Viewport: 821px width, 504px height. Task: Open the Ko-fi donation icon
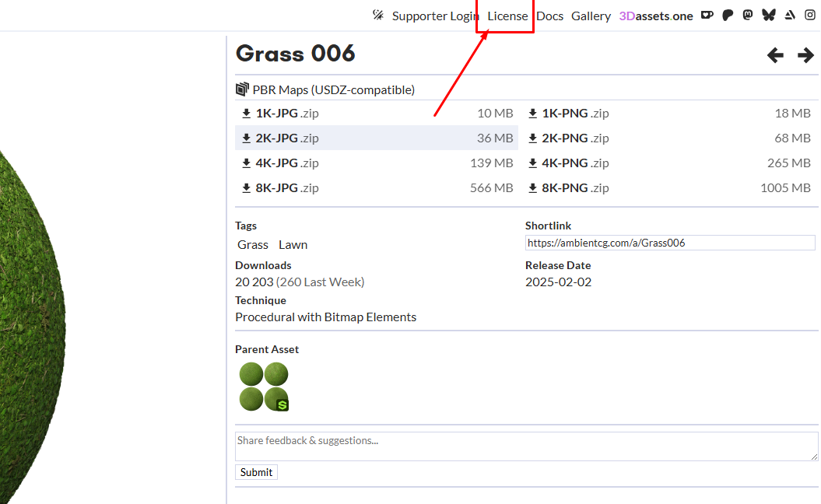click(x=707, y=16)
